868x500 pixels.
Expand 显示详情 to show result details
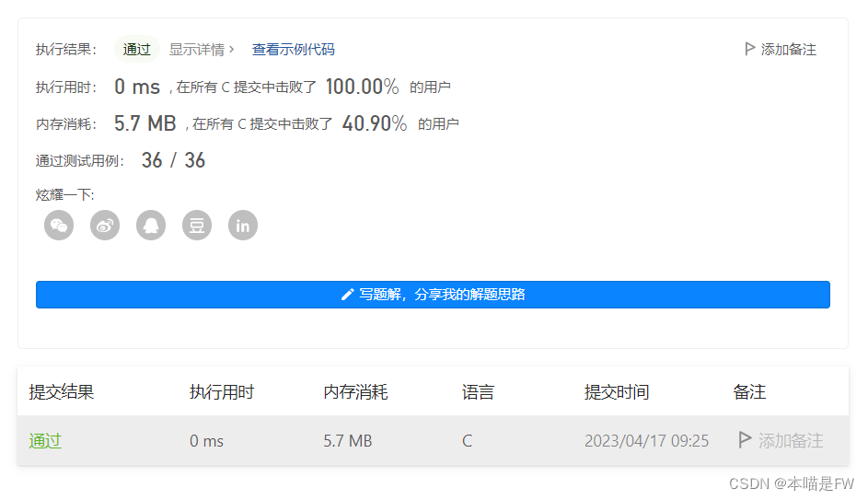(202, 50)
